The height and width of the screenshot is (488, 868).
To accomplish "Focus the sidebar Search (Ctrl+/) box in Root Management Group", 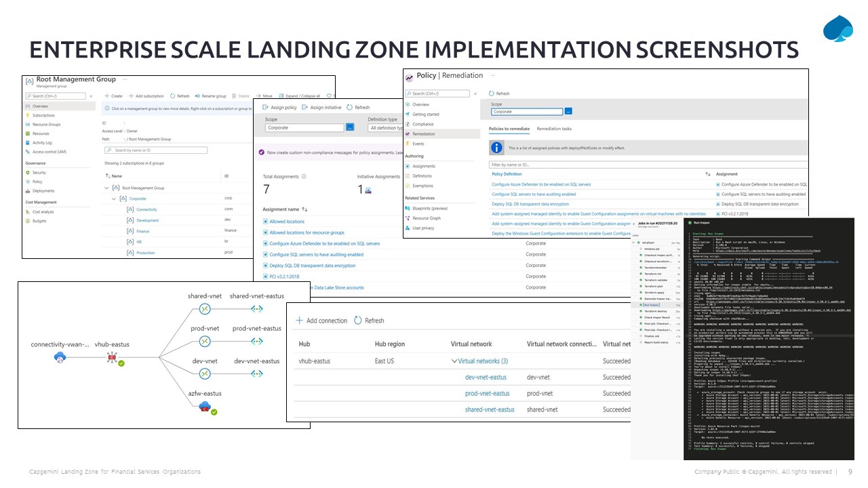I will pyautogui.click(x=56, y=96).
